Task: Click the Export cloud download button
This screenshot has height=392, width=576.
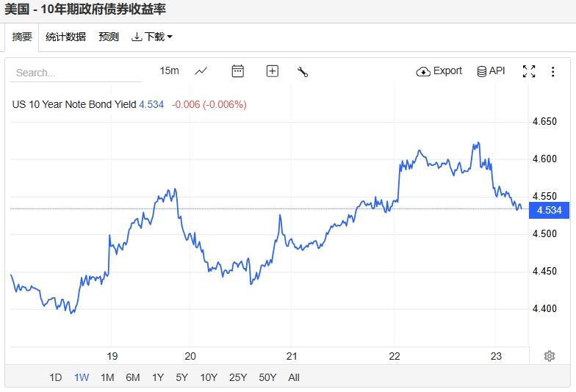Action: tap(439, 71)
